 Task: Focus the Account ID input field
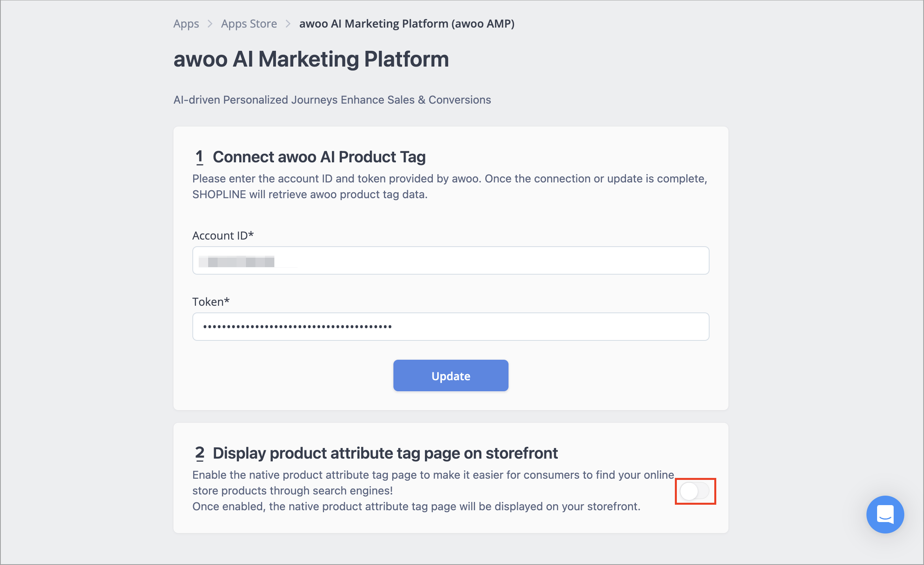pos(451,260)
